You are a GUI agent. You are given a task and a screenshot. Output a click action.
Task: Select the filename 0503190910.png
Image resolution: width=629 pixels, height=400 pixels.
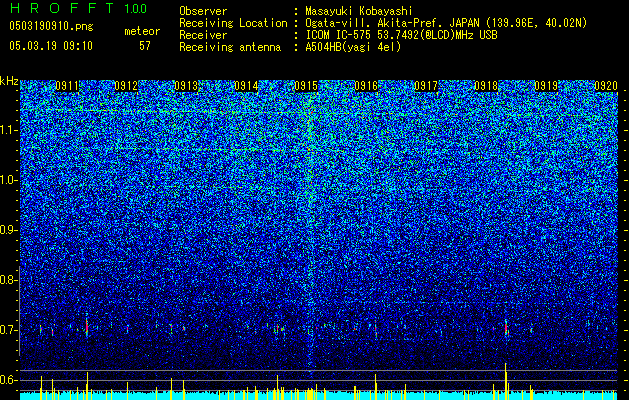[x=51, y=26]
